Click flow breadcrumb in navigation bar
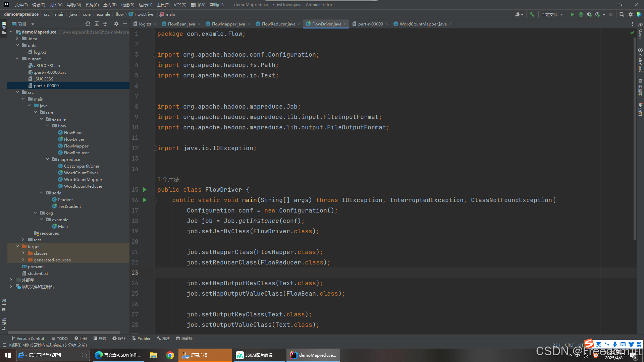The height and width of the screenshot is (362, 644). [x=119, y=14]
